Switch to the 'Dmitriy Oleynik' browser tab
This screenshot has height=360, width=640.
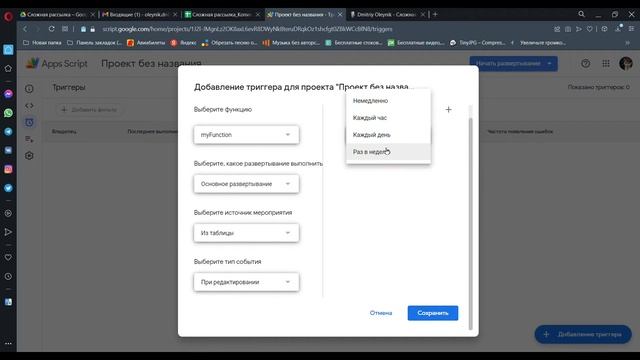pos(387,14)
